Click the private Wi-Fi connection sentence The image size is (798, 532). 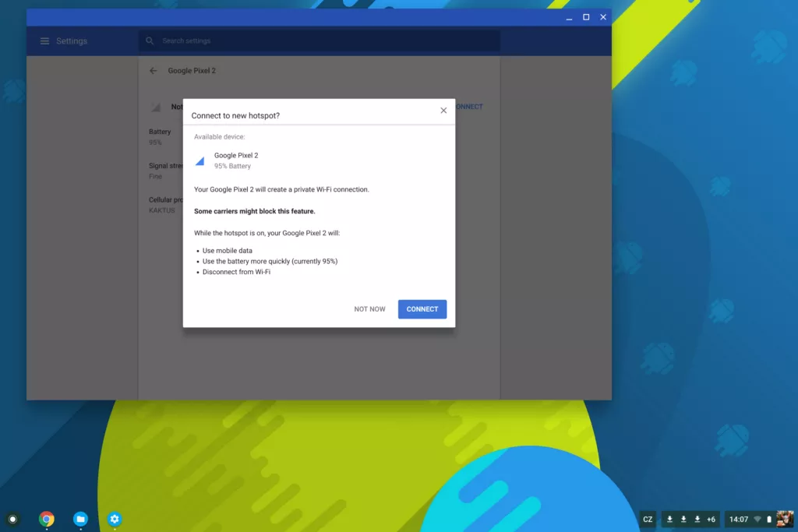281,189
